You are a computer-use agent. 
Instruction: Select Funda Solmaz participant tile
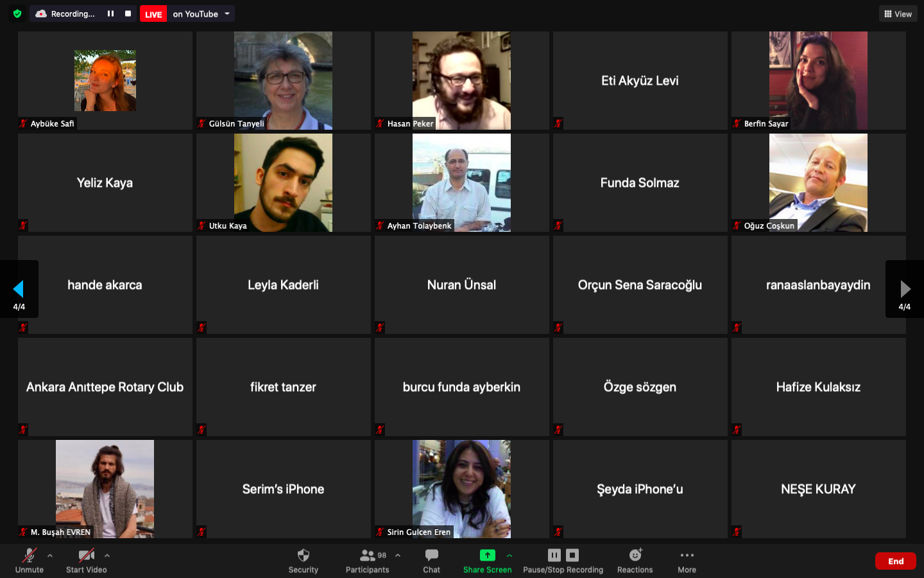click(x=640, y=182)
